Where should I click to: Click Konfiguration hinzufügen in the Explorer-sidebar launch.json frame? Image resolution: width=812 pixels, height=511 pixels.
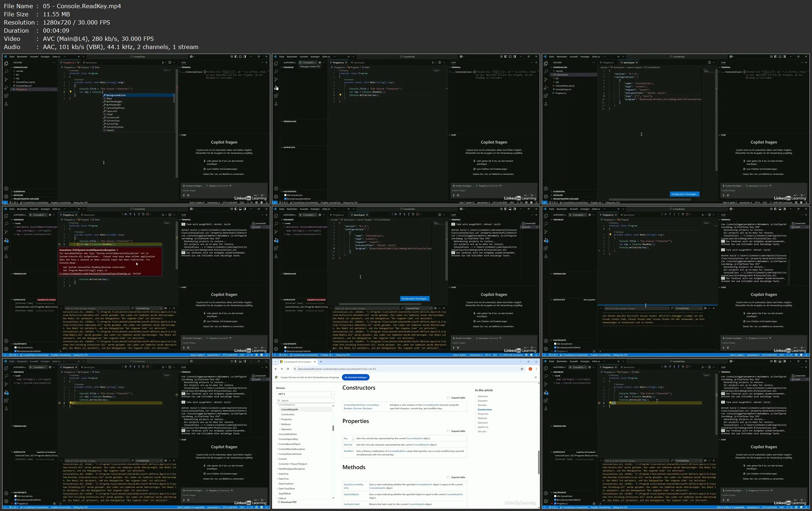click(x=685, y=194)
